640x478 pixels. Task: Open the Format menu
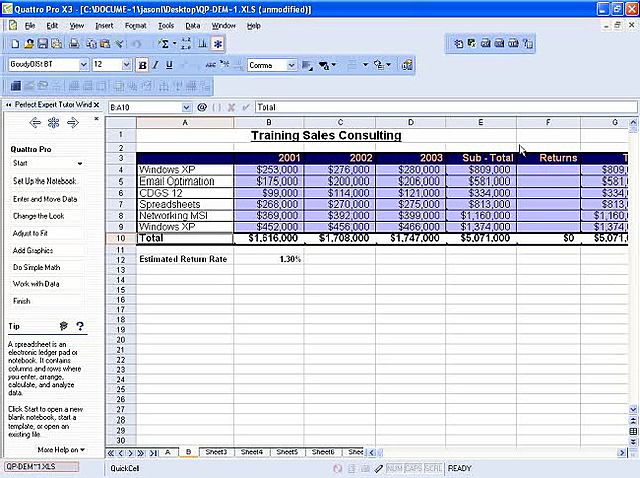click(136, 26)
